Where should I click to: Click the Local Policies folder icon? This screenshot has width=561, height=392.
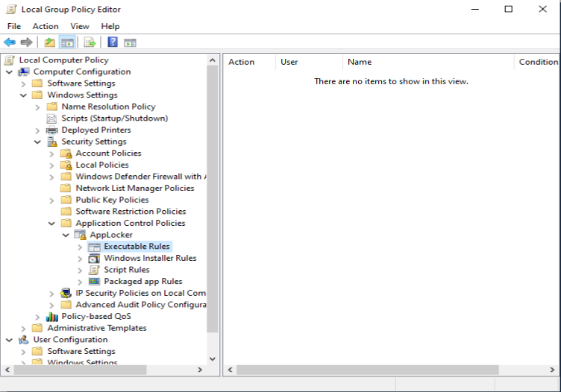click(66, 165)
